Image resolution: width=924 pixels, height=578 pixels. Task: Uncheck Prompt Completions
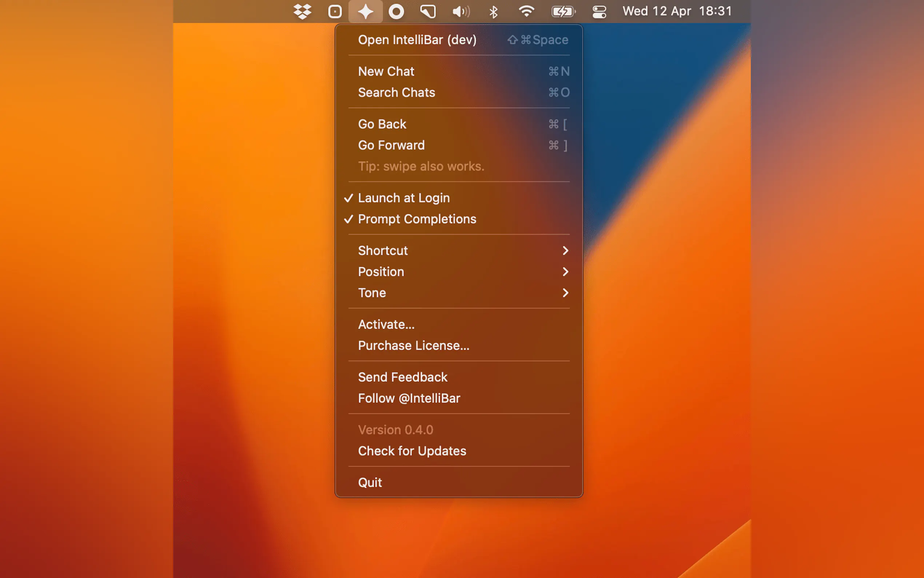pyautogui.click(x=417, y=219)
